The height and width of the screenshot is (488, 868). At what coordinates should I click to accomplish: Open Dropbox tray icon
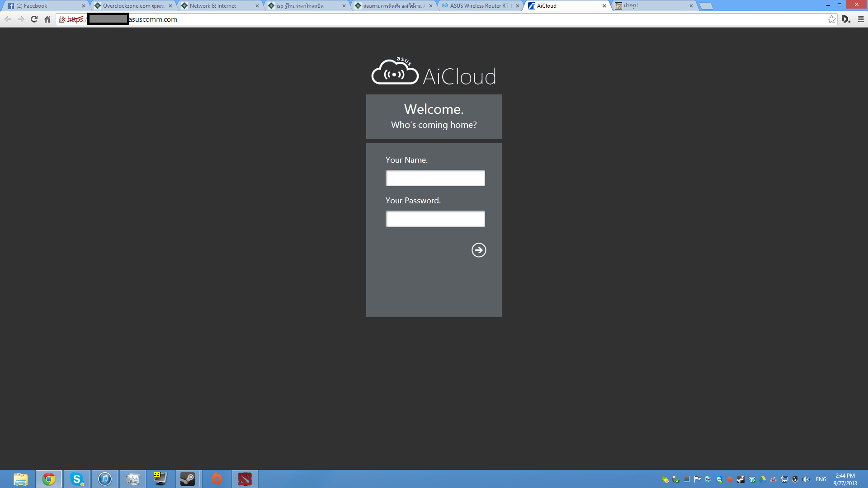point(752,479)
